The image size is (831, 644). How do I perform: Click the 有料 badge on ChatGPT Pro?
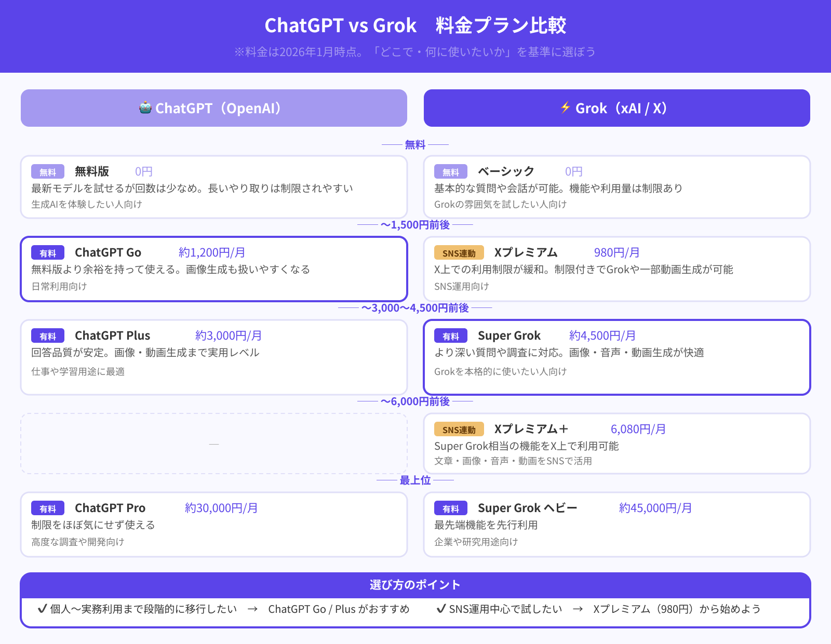pos(47,508)
